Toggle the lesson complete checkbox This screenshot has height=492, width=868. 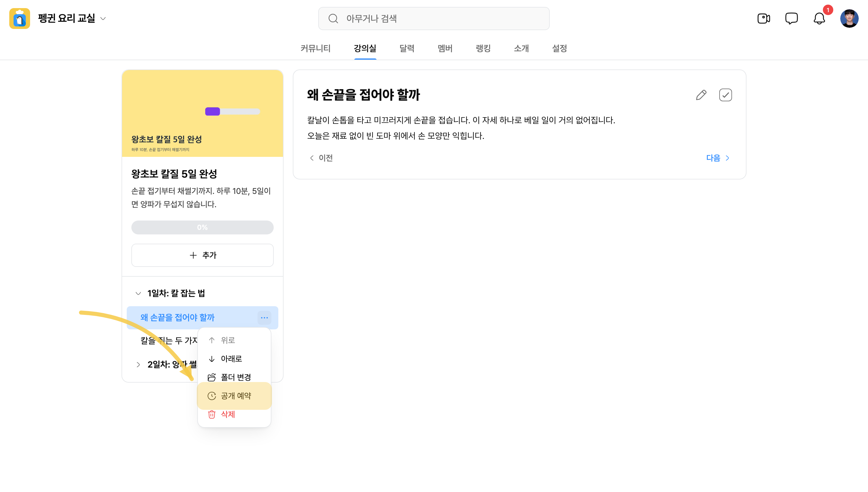725,95
